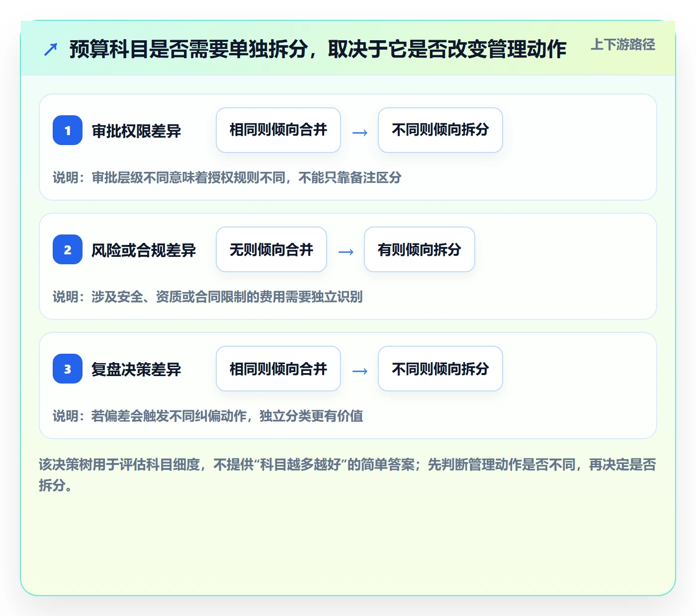Select the number 3 badge for 复盘决策差异
696x616 pixels.
coord(68,369)
